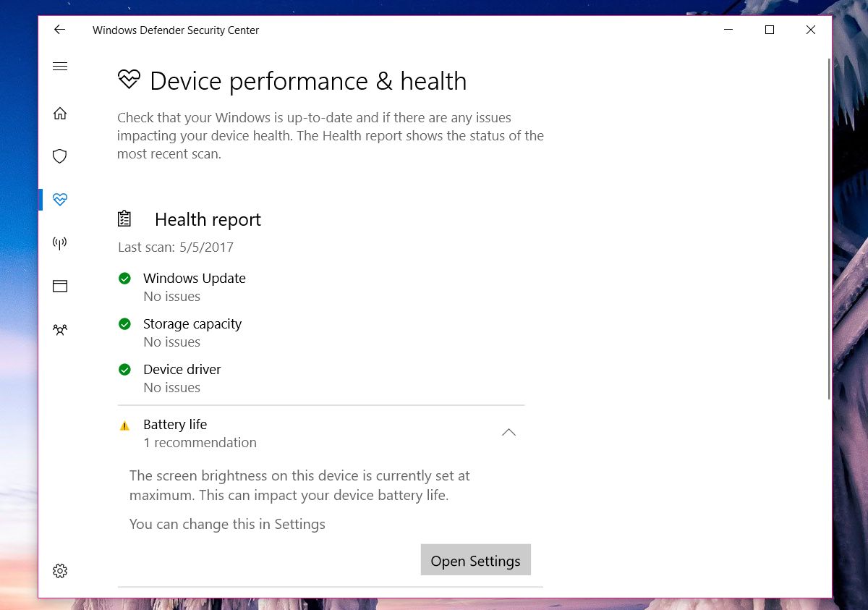Click the 'Last scan: 5/5/2017' text
This screenshot has height=610, width=868.
coord(176,247)
